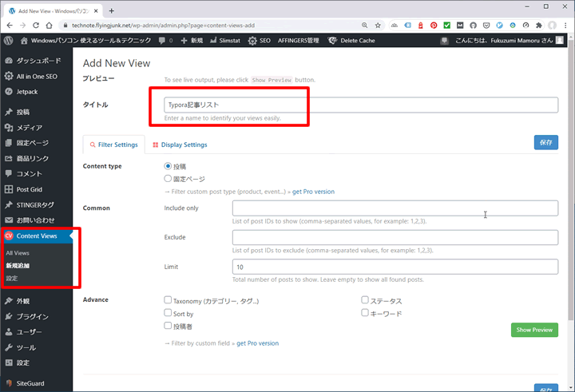The image size is (575, 392).
Task: Click the タイトル input field
Action: tap(361, 105)
